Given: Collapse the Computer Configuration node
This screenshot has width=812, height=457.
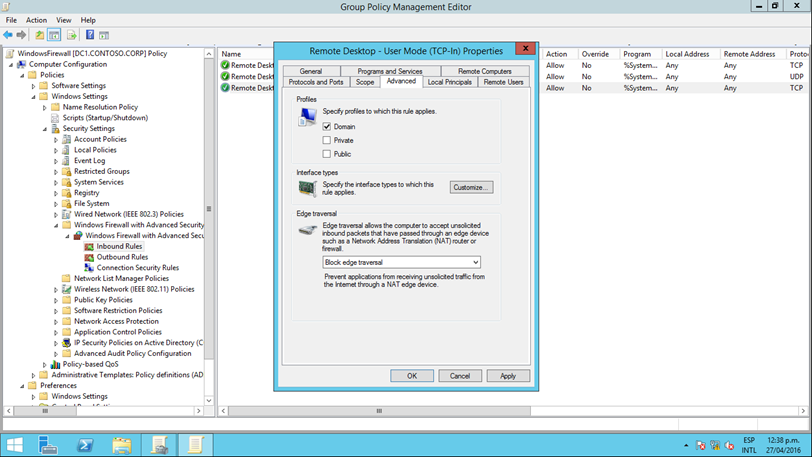Looking at the screenshot, I should (11, 65).
